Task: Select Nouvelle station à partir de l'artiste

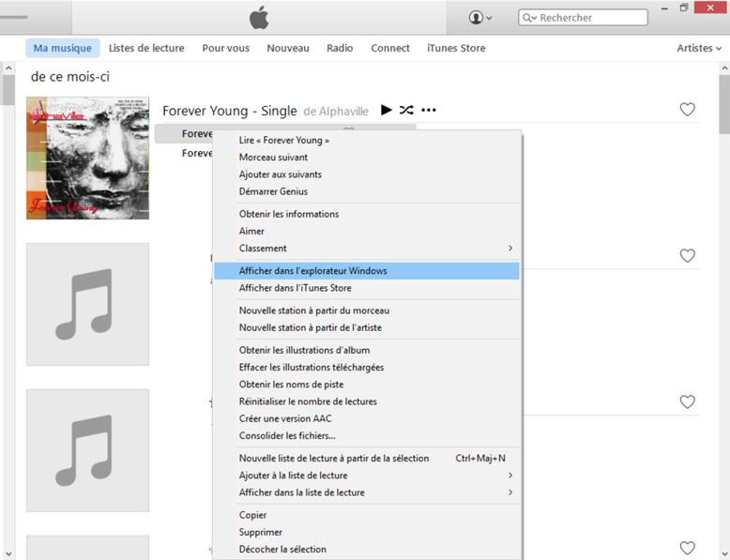Action: coord(366,327)
